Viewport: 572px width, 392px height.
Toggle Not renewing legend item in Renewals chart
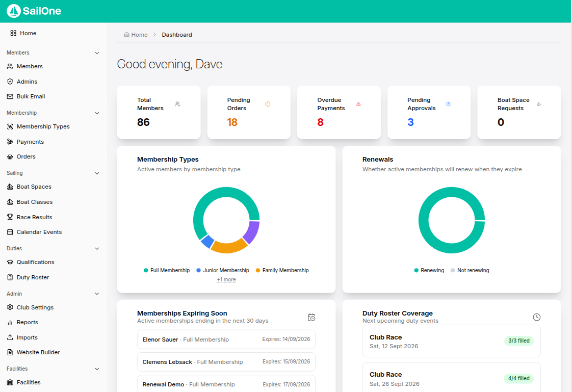[x=470, y=270]
